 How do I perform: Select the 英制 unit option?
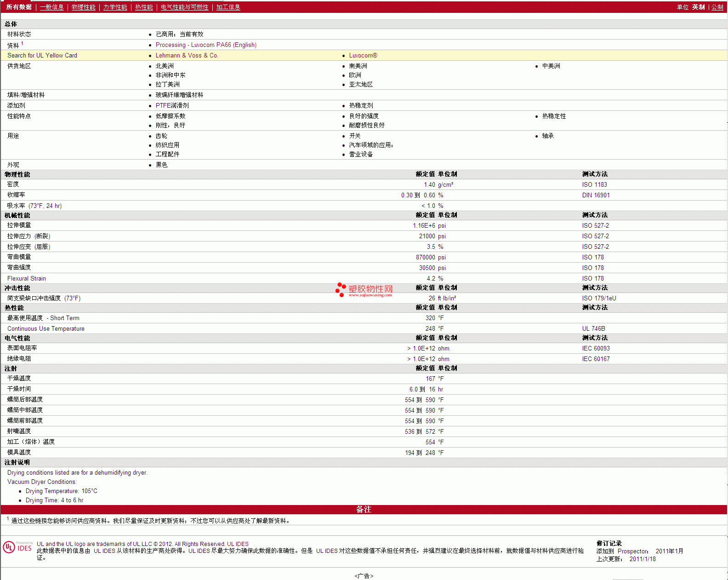(x=698, y=7)
